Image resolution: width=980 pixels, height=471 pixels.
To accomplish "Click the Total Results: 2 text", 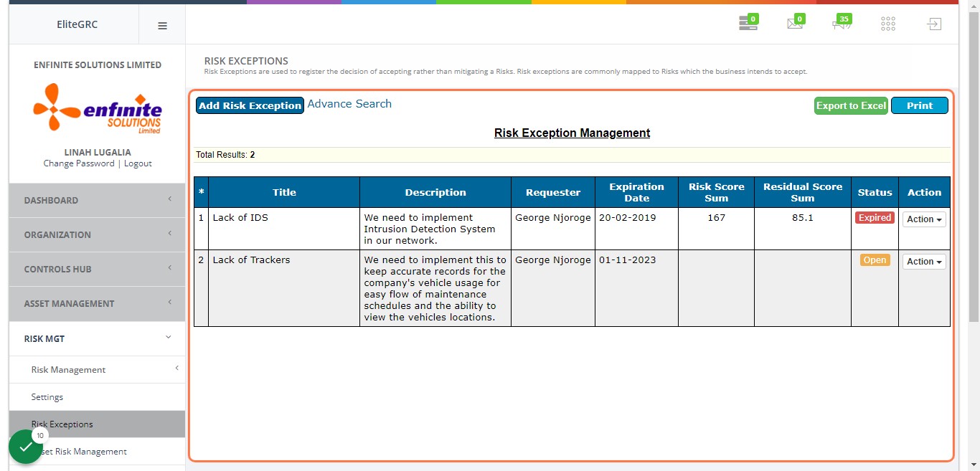I will (225, 155).
